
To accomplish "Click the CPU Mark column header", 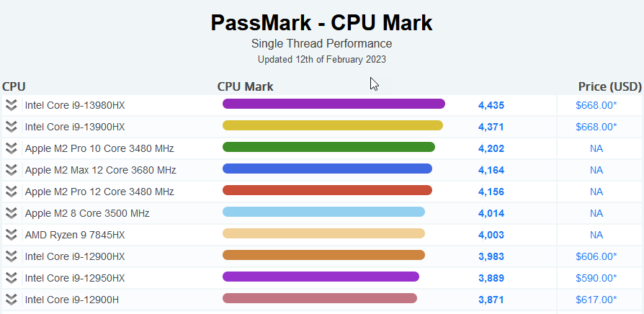I will coord(245,87).
